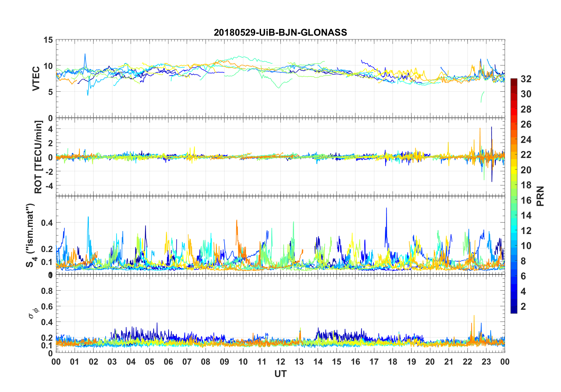Viewport: 561px width, 392px height.
Task: Click the ROT [TECU/min] axis label
Action: 38,157
